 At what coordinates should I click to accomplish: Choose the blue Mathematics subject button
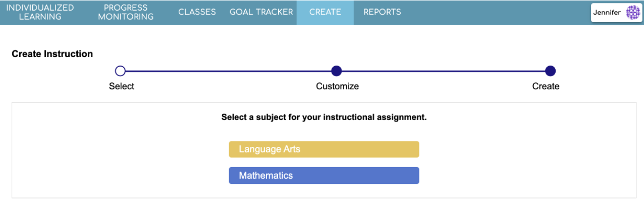pos(324,176)
